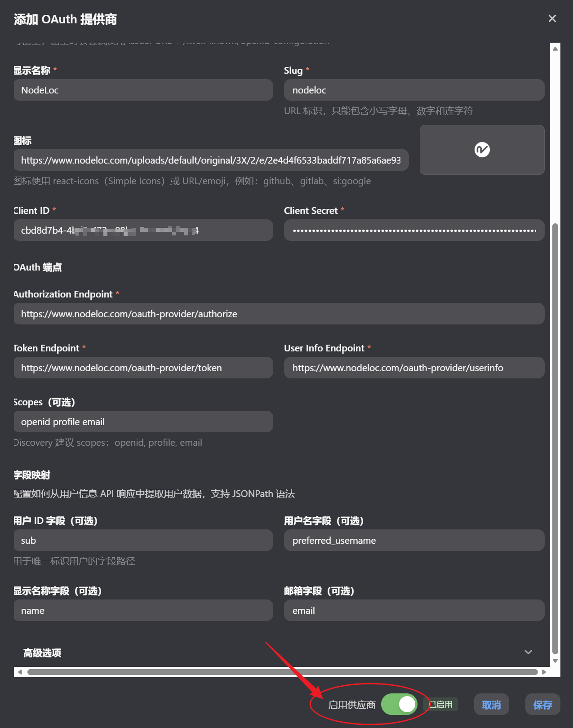Click into the Slug input field
This screenshot has height=728, width=573.
coord(414,90)
